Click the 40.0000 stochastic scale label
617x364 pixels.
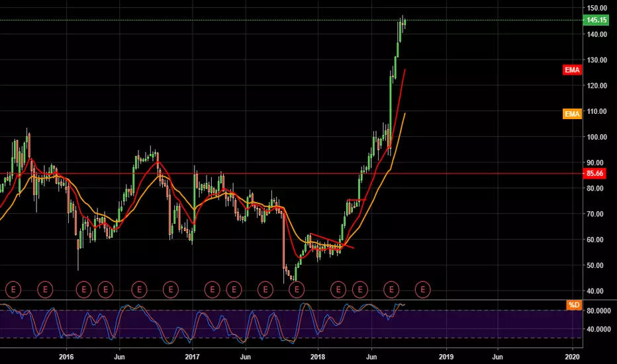598,330
